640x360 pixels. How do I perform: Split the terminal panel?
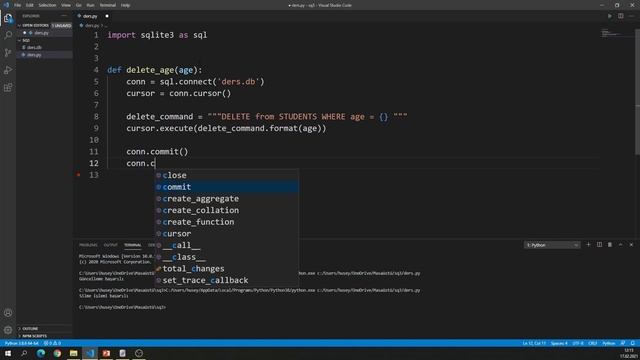tap(599, 244)
